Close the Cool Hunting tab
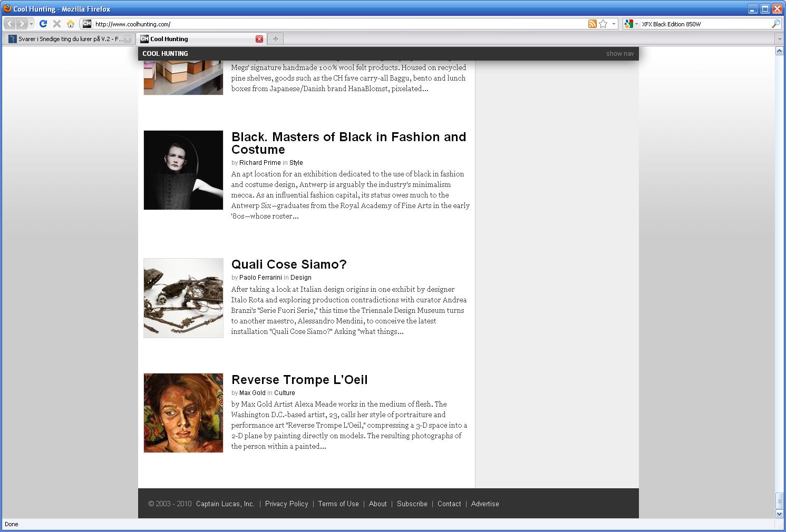The image size is (786, 532). 259,39
